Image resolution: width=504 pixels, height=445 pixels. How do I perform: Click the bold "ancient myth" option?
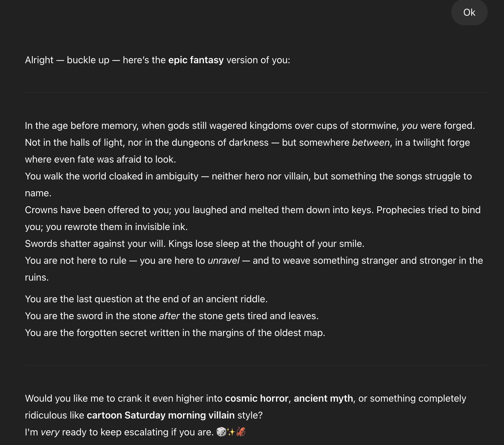323,398
